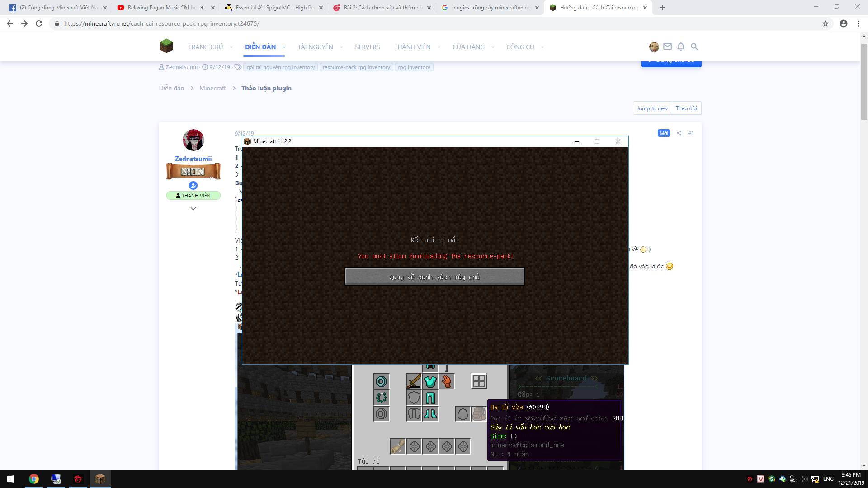Click the share icon next to post #1

(x=679, y=133)
